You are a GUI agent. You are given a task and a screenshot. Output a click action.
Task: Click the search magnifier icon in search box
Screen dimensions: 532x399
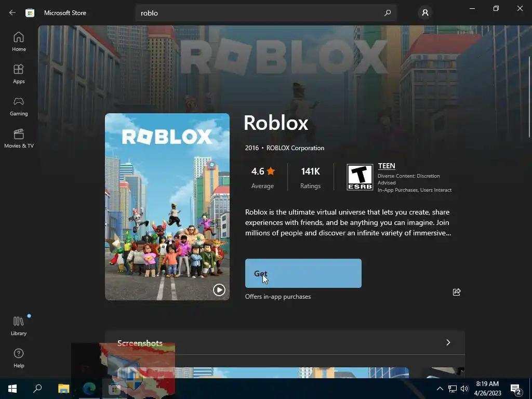pos(388,13)
